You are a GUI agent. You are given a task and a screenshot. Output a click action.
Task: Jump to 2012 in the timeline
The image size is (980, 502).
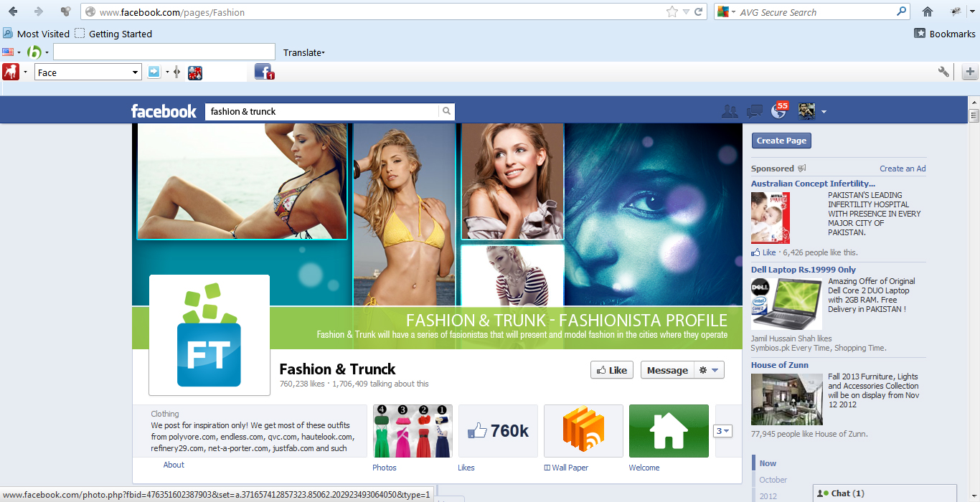(768, 496)
